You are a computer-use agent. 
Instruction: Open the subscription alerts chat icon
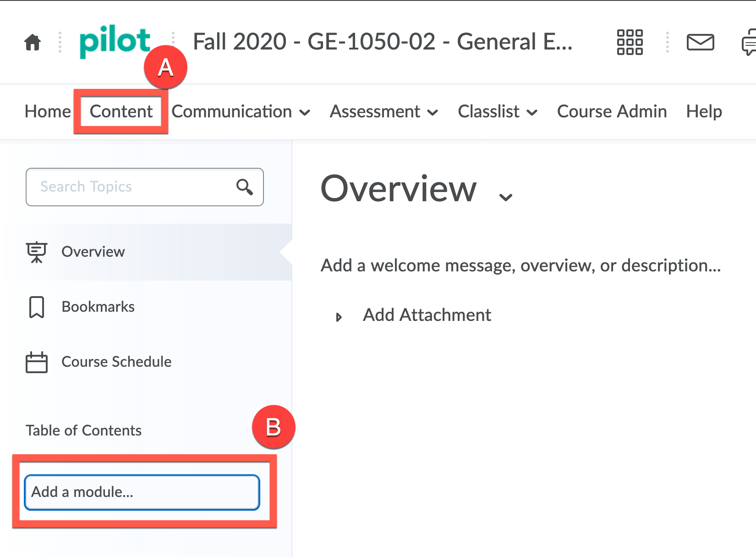tap(749, 42)
